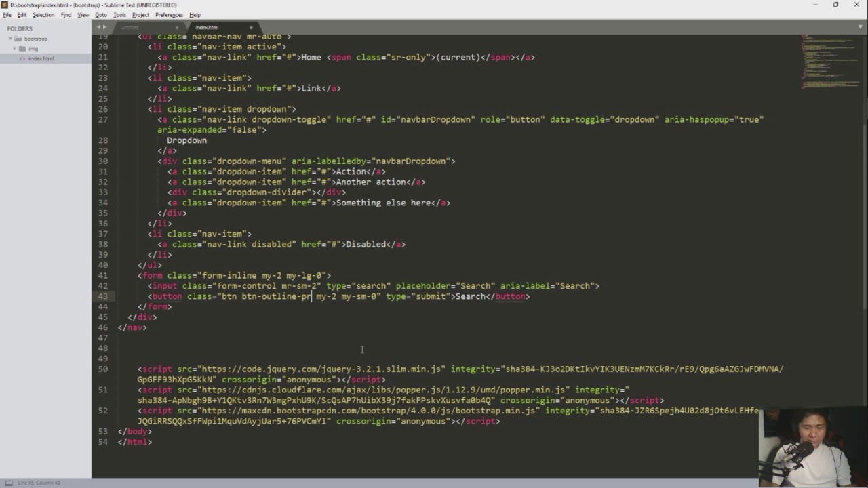
Task: Open the Tools menu
Action: (x=119, y=14)
